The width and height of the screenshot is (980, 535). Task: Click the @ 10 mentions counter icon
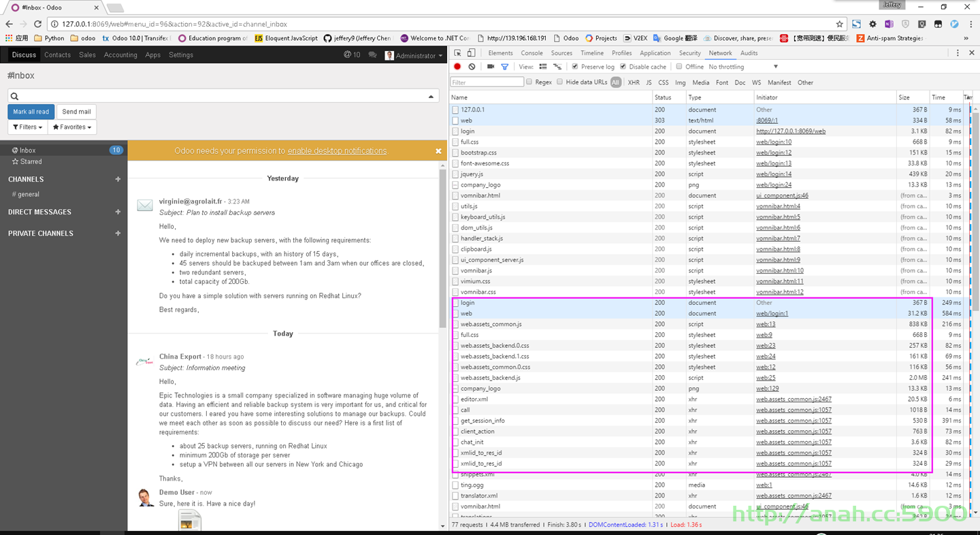point(352,55)
